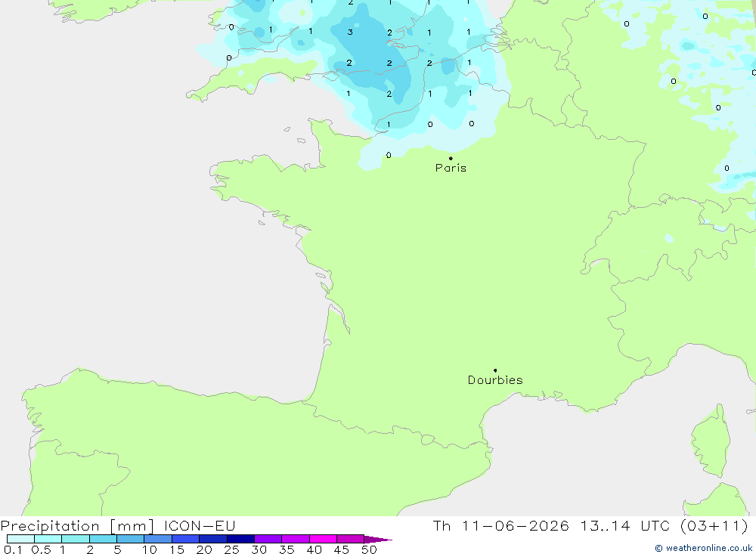The width and height of the screenshot is (756, 554).
Task: Pick the 20–25 mm dark blue legend swatch
Action: pos(213,539)
